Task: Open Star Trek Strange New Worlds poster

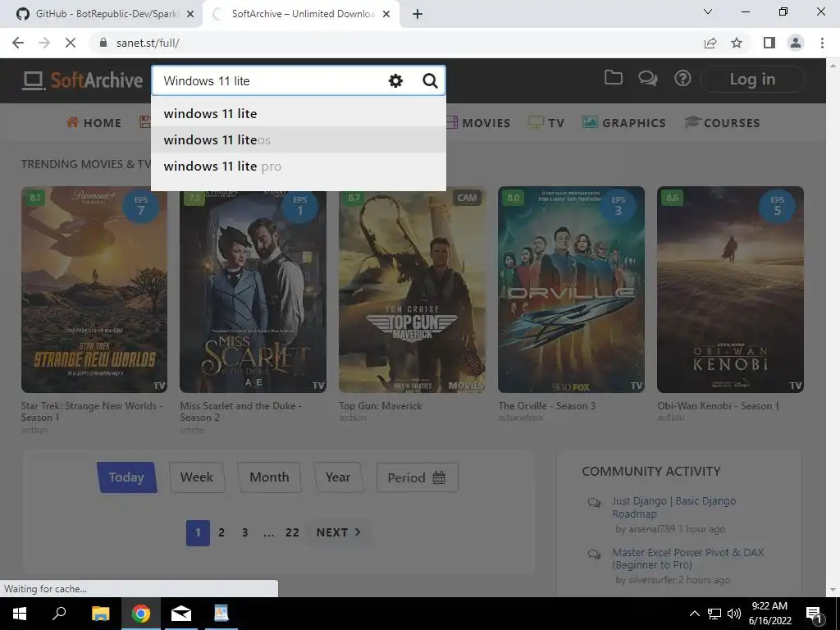Action: 94,290
